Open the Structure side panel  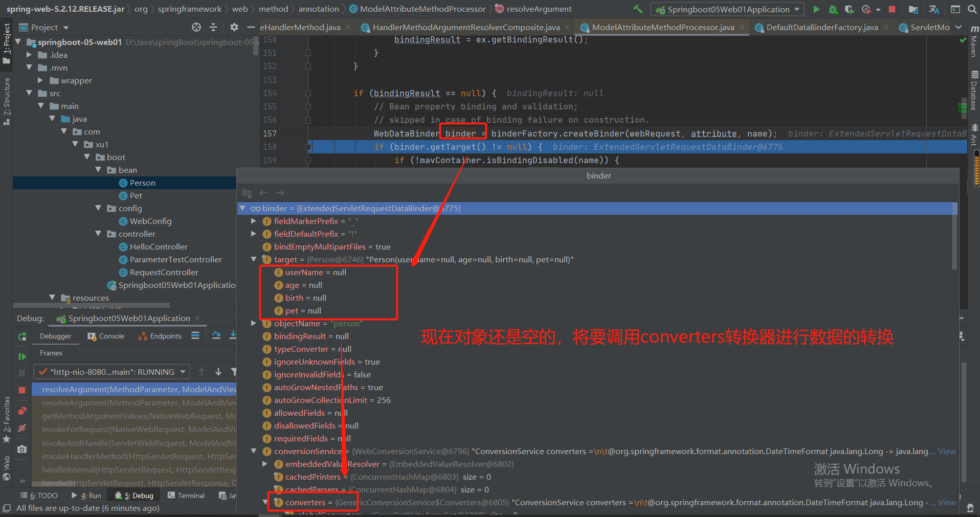[x=7, y=101]
